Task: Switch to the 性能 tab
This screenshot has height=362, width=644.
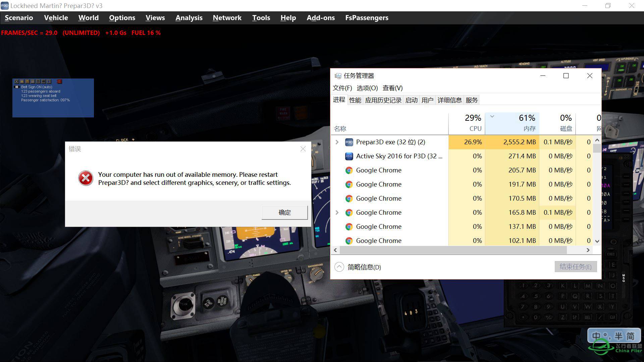Action: click(355, 100)
